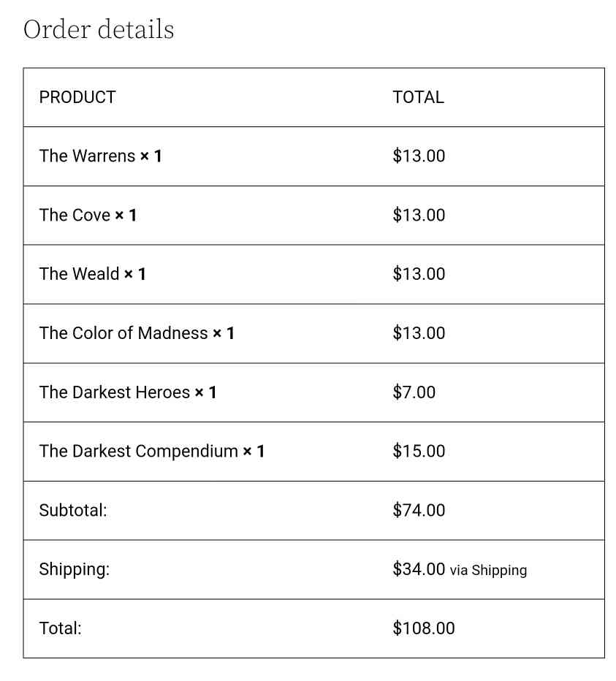Click the Shipping label
616x681 pixels.
click(75, 569)
